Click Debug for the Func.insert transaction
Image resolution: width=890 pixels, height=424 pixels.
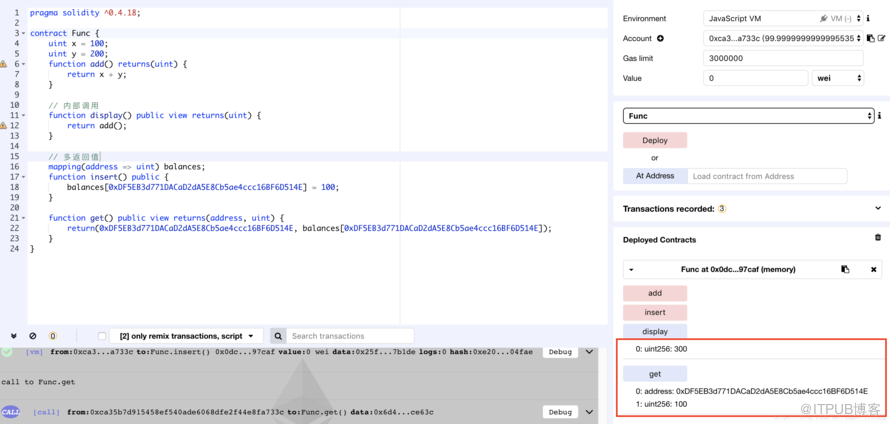(560, 352)
